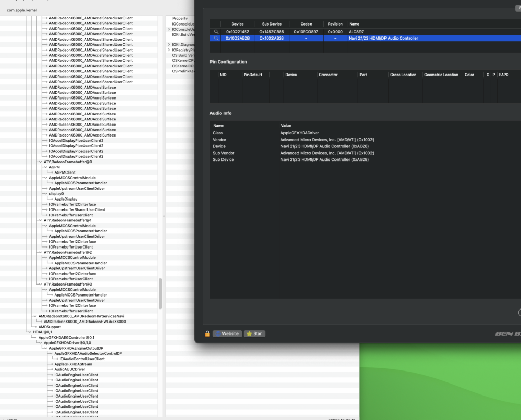Image resolution: width=521 pixels, height=420 pixels.
Task: Expand the IORegistryPlanes property row
Action: click(169, 50)
